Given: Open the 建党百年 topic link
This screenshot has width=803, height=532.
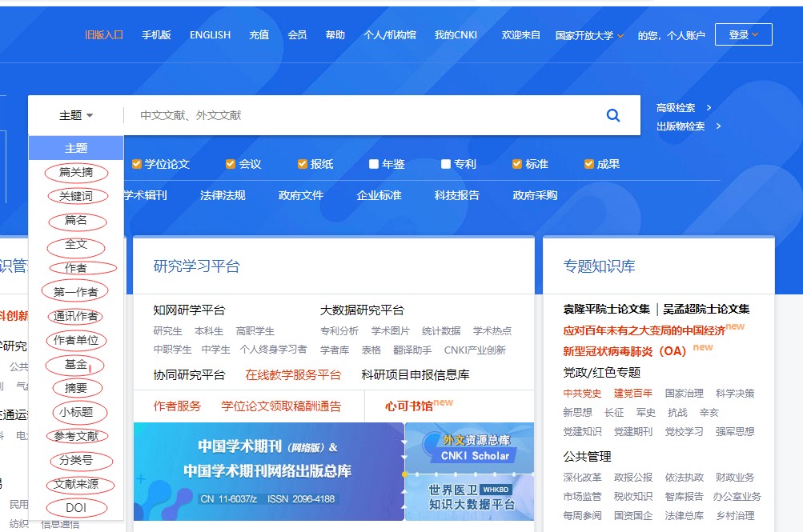Looking at the screenshot, I should pyautogui.click(x=633, y=394).
